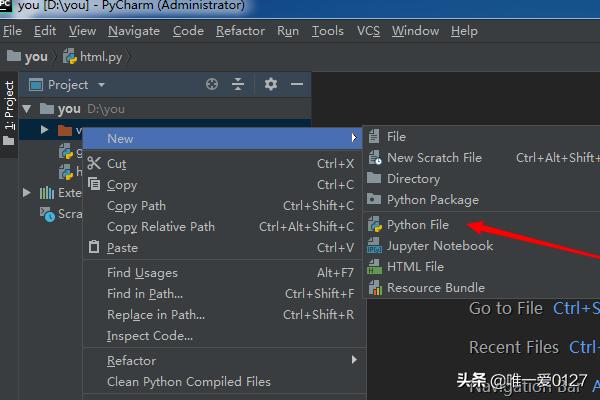Select Paste from the context menu

(x=122, y=248)
